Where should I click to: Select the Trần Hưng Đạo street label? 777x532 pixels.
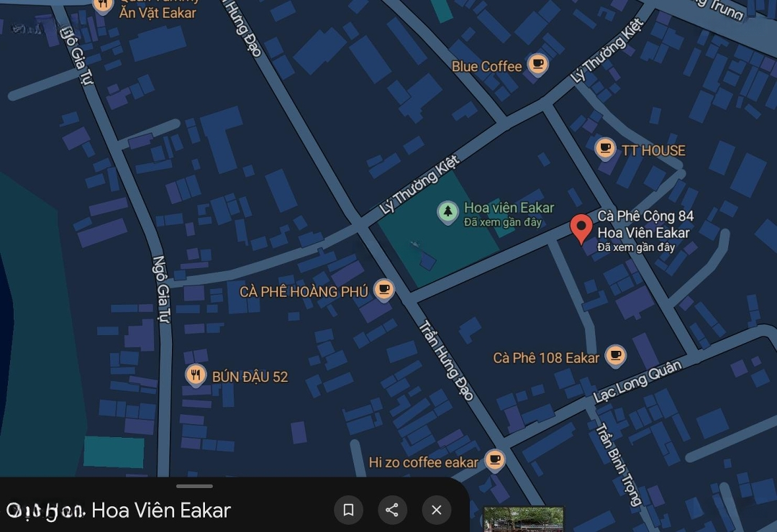pyautogui.click(x=447, y=360)
